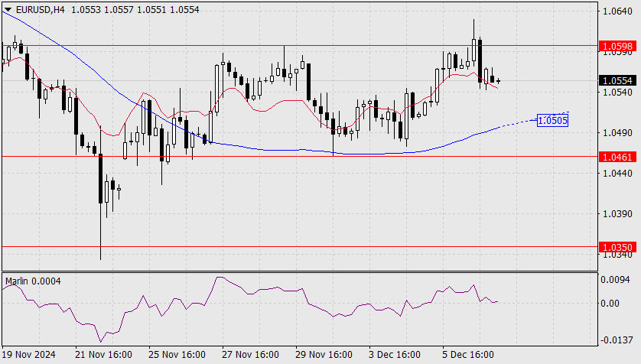Screen dimensions: 641x364
Task: Click the Marlin zero level 0.00 label
Action: (610, 303)
